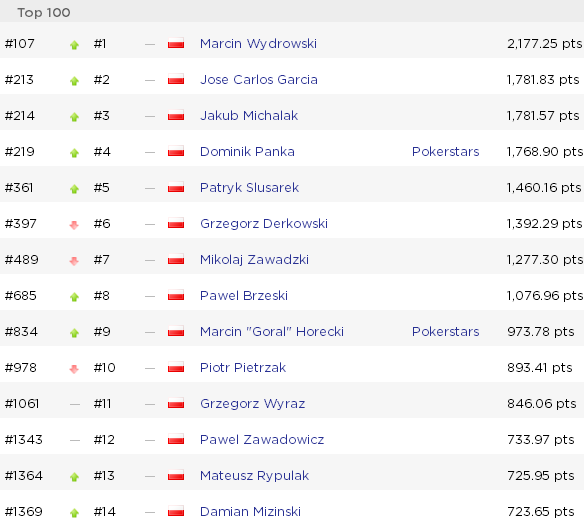
Task: Click green up arrow in #107 row
Action: tap(74, 45)
